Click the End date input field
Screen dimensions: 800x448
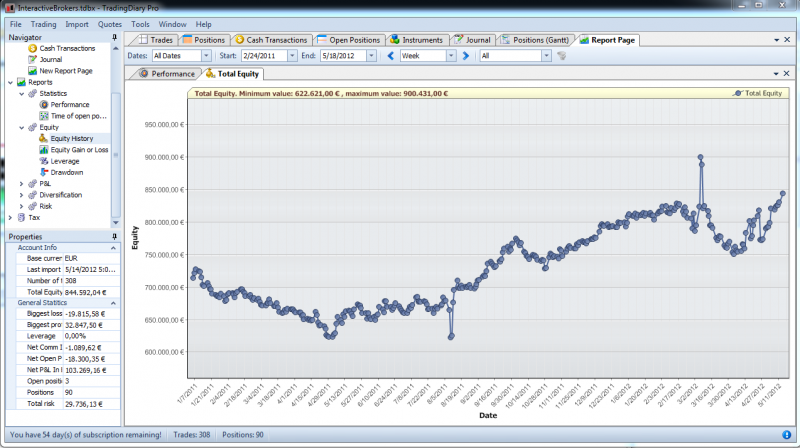(x=344, y=56)
